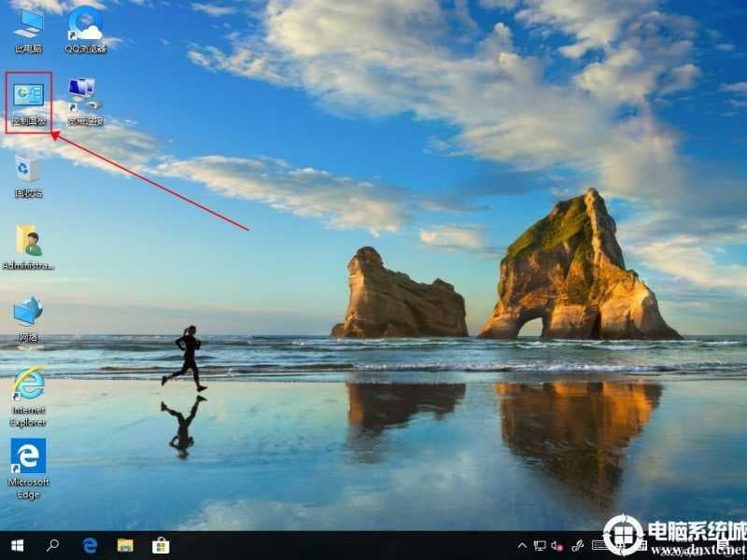747x560 pixels.
Task: Open the Control Panel icon highlighted in red
Action: pyautogui.click(x=30, y=93)
